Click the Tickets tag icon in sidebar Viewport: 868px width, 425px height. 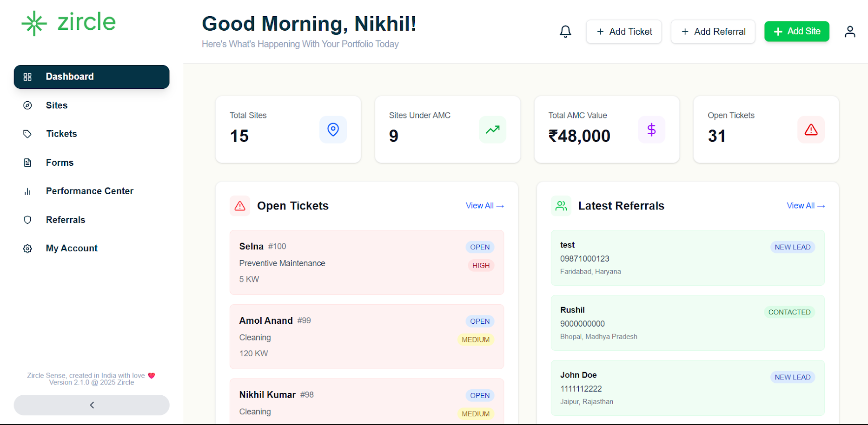point(27,134)
